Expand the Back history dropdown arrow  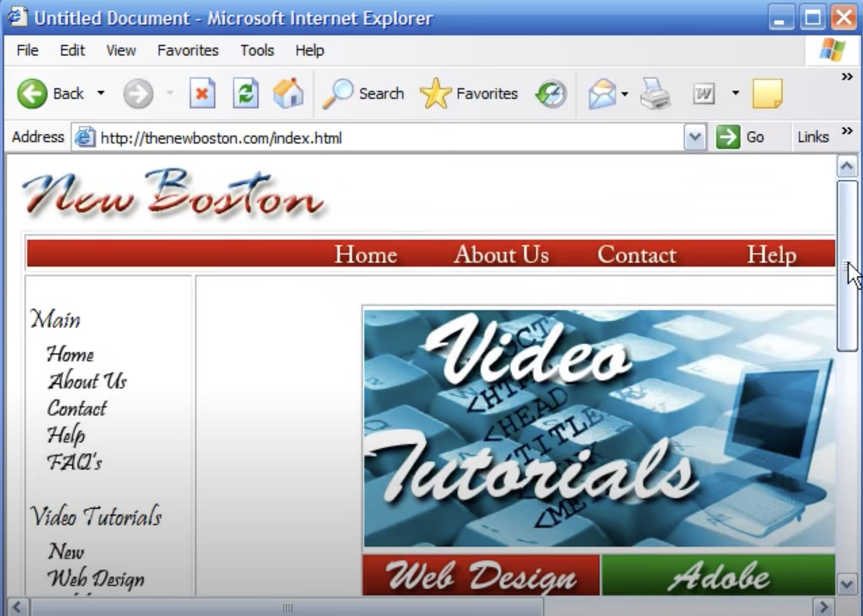(x=101, y=93)
